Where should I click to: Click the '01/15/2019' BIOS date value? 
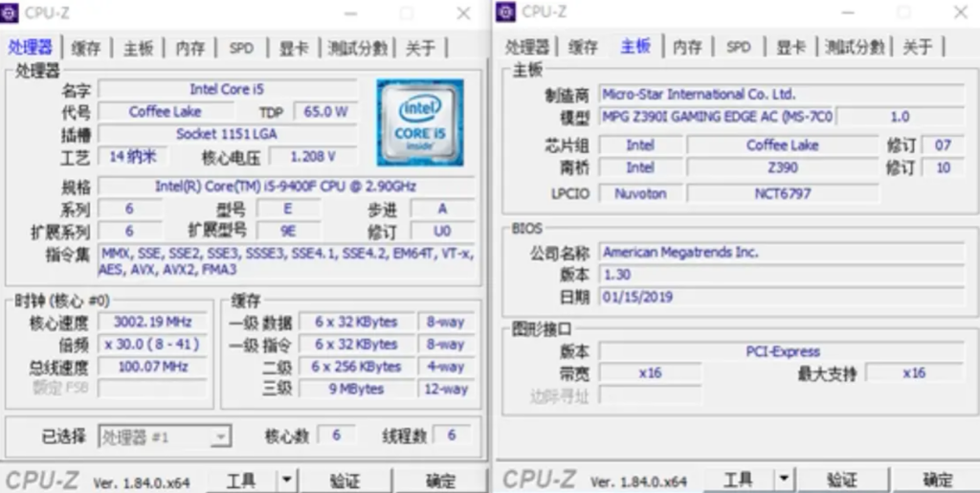781,296
